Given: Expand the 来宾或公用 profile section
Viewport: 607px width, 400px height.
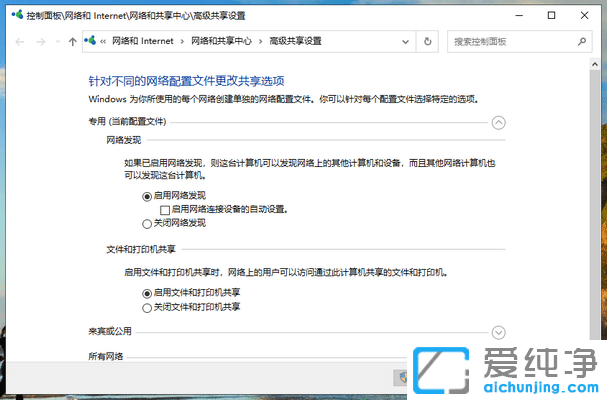Looking at the screenshot, I should [498, 332].
